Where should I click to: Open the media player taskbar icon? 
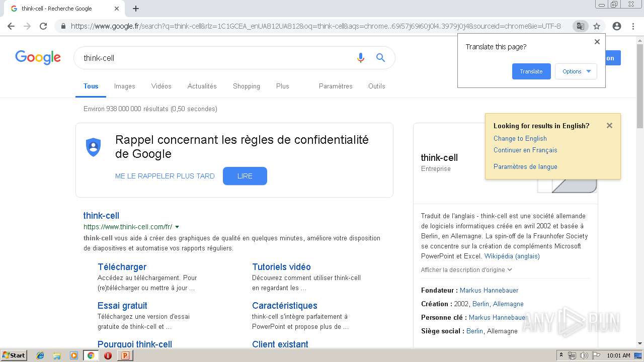74,355
